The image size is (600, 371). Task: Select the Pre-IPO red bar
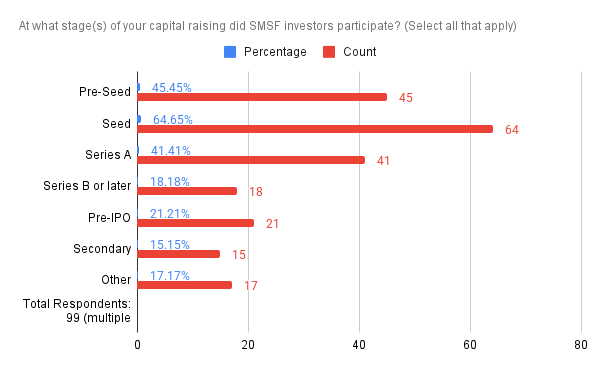pos(196,223)
